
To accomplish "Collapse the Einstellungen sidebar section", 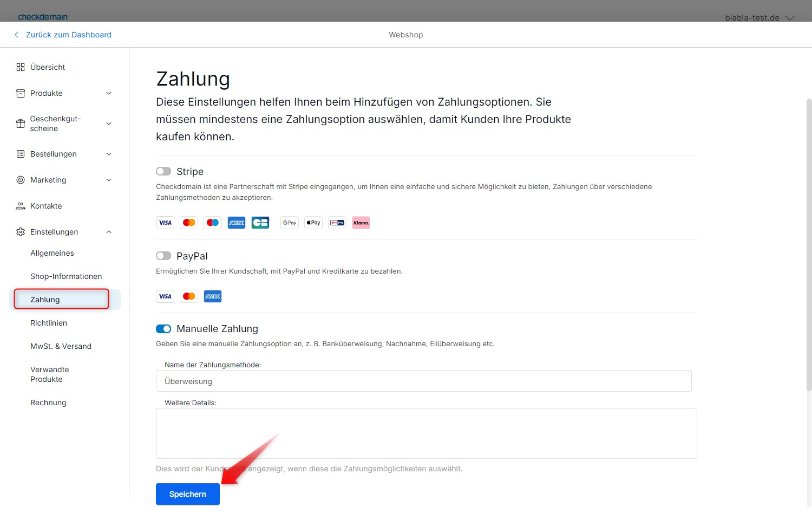I will [109, 232].
